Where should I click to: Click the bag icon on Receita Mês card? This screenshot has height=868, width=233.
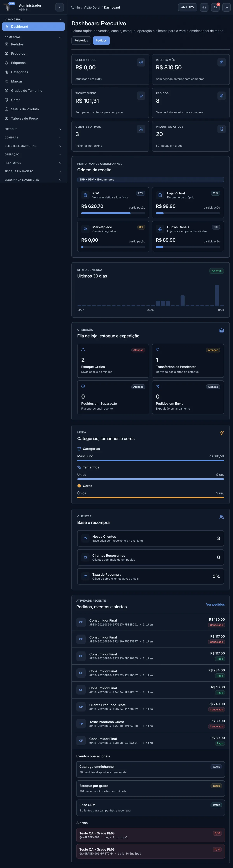tap(222, 62)
